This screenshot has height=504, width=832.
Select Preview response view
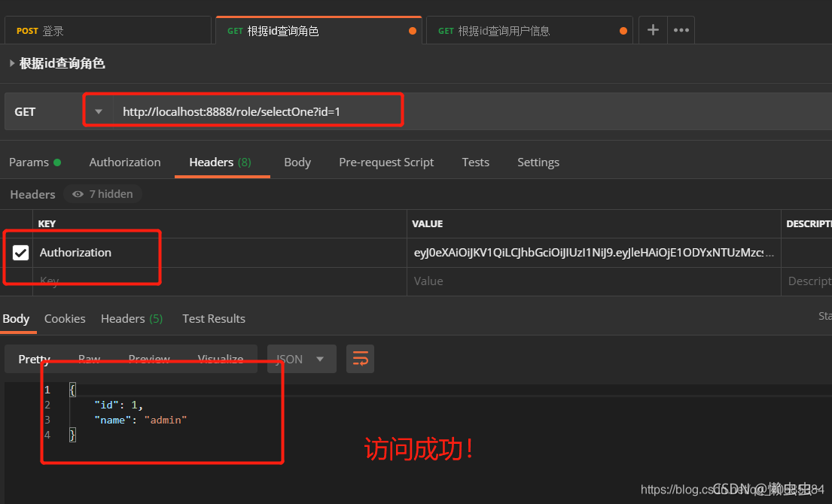click(149, 359)
